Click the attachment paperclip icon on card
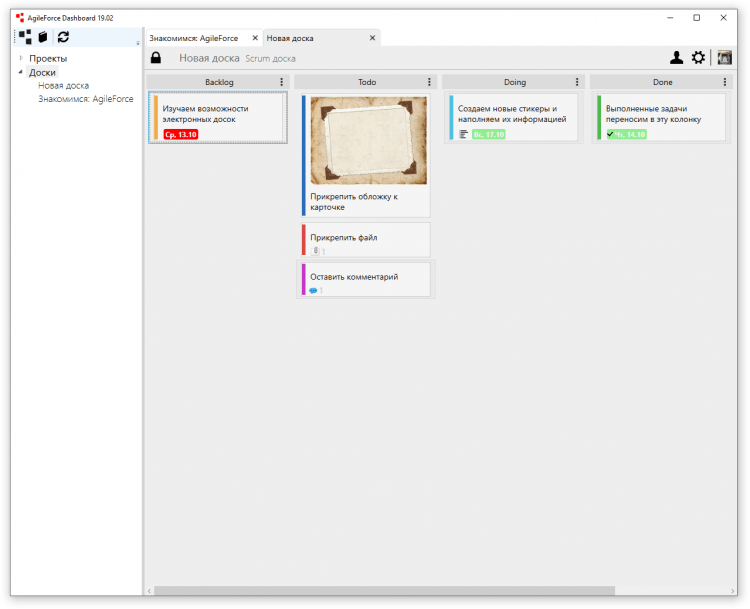The image size is (750, 609). click(x=314, y=251)
